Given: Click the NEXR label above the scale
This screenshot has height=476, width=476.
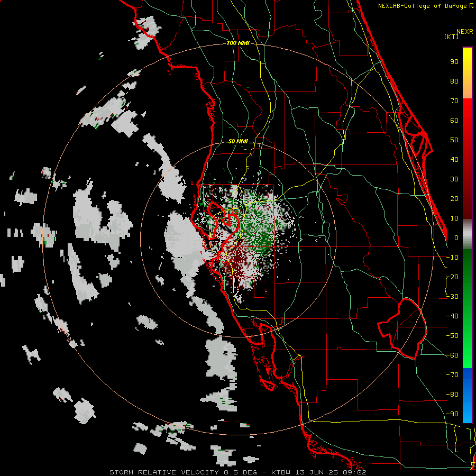Looking at the screenshot, I should pyautogui.click(x=464, y=32).
